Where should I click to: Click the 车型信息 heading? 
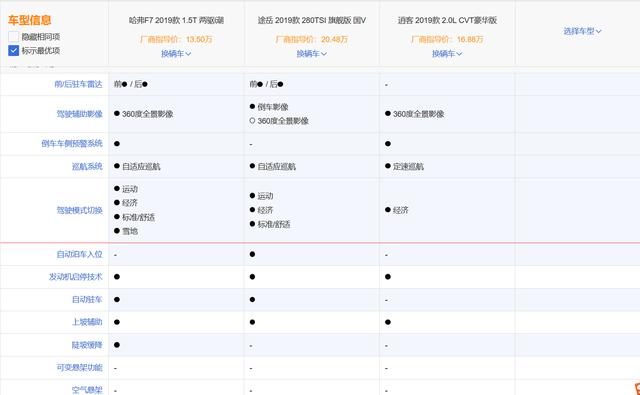(29, 20)
